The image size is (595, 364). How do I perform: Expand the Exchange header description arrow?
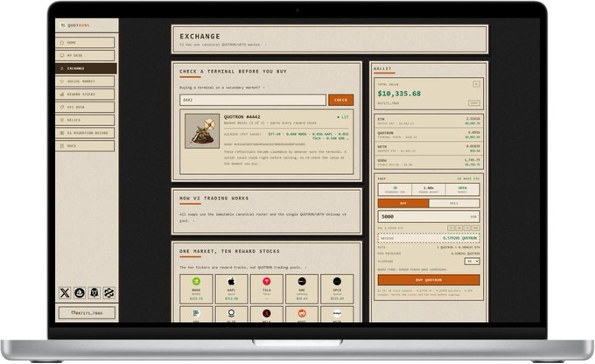point(265,45)
